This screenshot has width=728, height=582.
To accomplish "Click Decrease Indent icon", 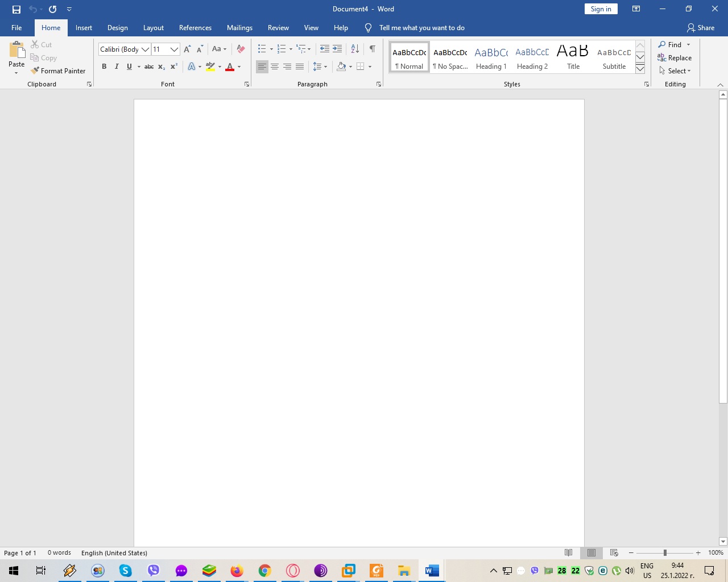I will tap(325, 49).
